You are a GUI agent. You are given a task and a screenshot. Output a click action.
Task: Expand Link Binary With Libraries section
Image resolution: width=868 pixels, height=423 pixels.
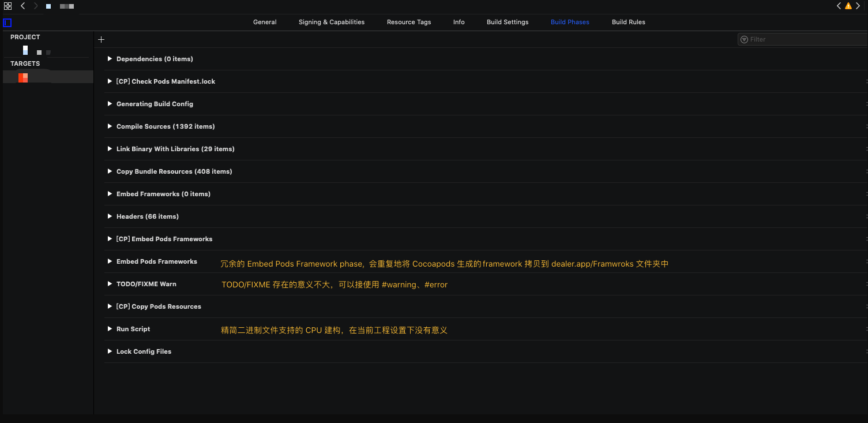click(x=110, y=149)
